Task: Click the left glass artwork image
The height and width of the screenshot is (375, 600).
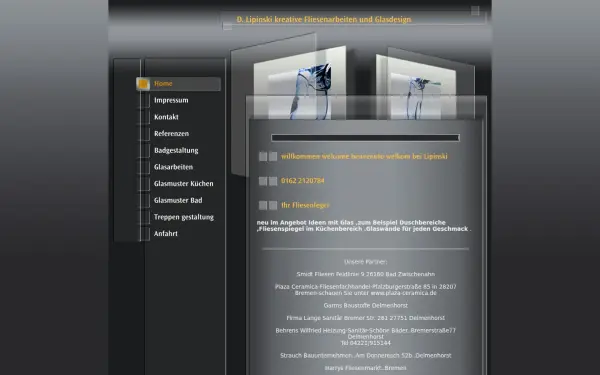Action: [x=300, y=82]
